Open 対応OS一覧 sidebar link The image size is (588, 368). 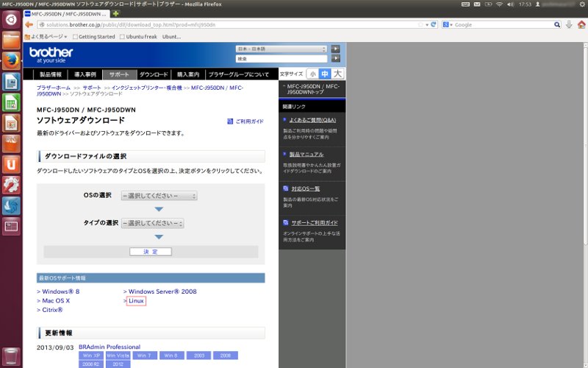pos(306,188)
